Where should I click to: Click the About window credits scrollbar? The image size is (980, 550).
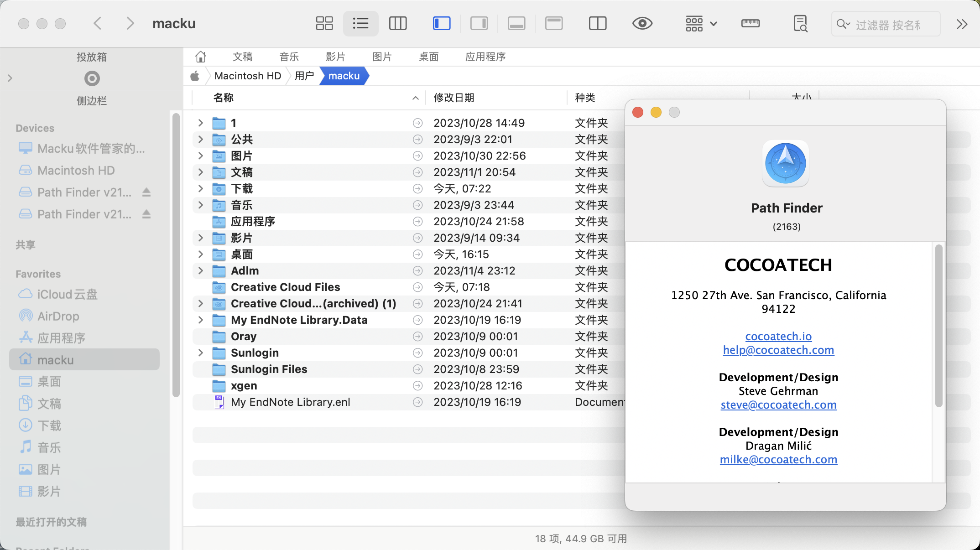point(938,326)
